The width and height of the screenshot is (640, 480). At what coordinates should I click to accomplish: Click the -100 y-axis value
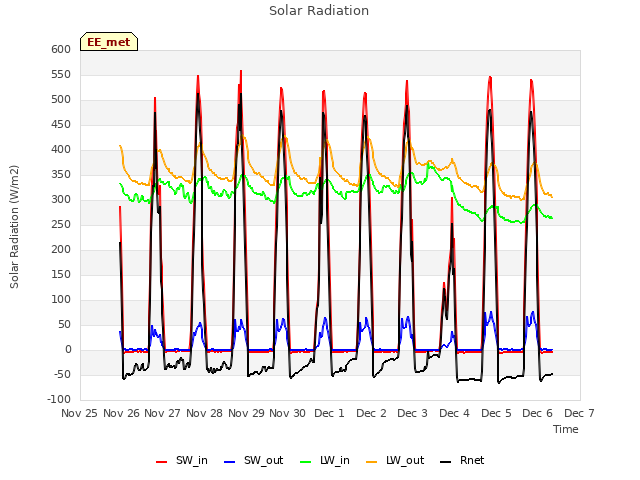[x=59, y=400]
